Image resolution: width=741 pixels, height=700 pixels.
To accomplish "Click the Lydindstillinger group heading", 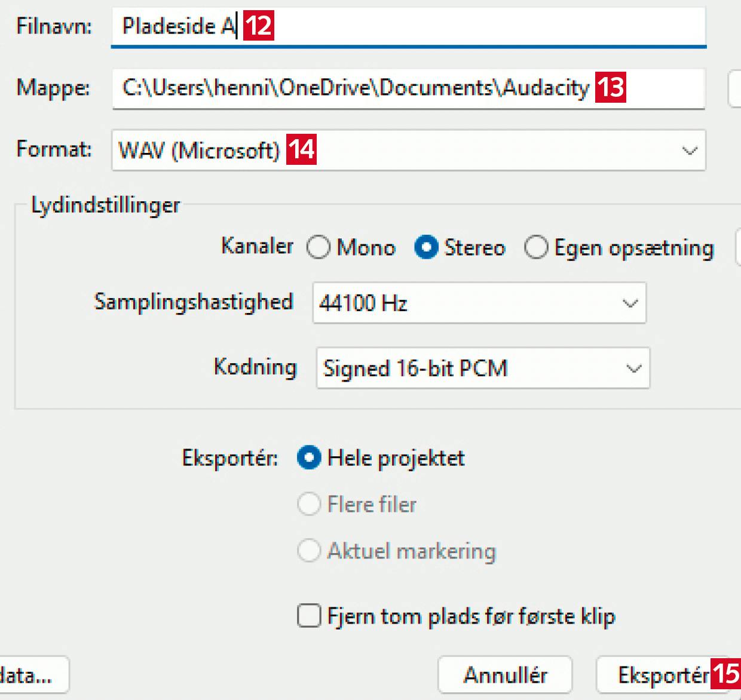I will 105,205.
